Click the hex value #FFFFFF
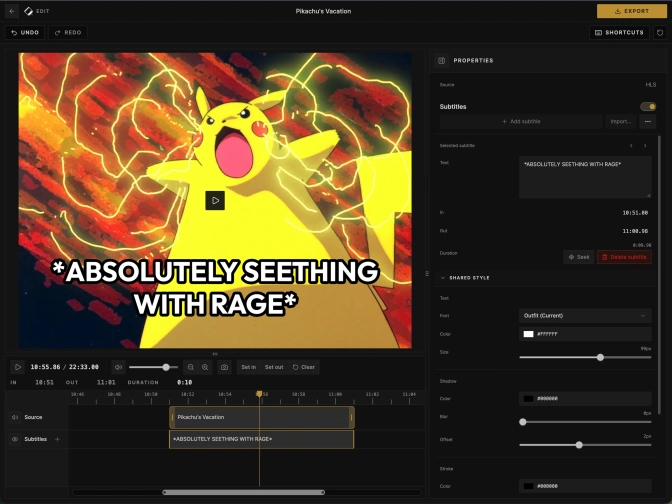This screenshot has height=504, width=672. click(x=547, y=334)
